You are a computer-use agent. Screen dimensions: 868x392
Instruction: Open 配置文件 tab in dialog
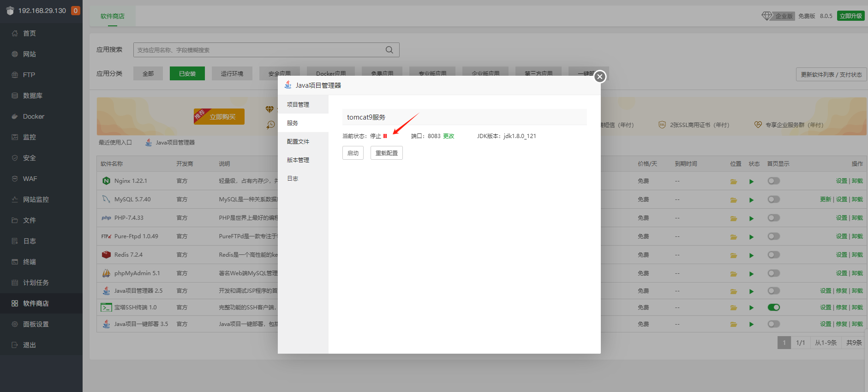pos(303,141)
